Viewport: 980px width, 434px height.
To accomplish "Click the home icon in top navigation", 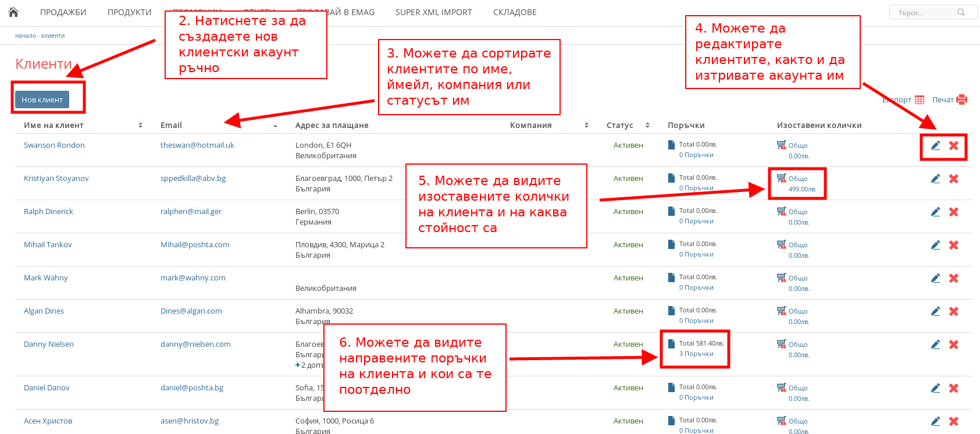I will [13, 12].
